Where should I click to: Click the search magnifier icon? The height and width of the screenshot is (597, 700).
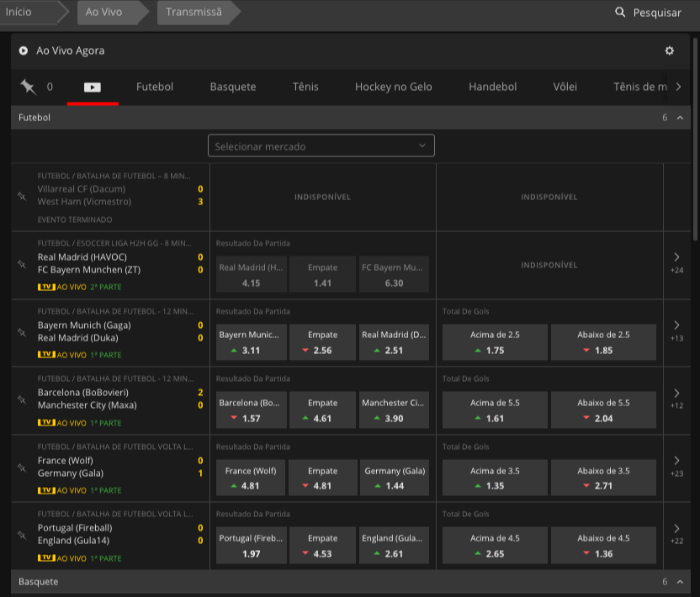coord(620,13)
